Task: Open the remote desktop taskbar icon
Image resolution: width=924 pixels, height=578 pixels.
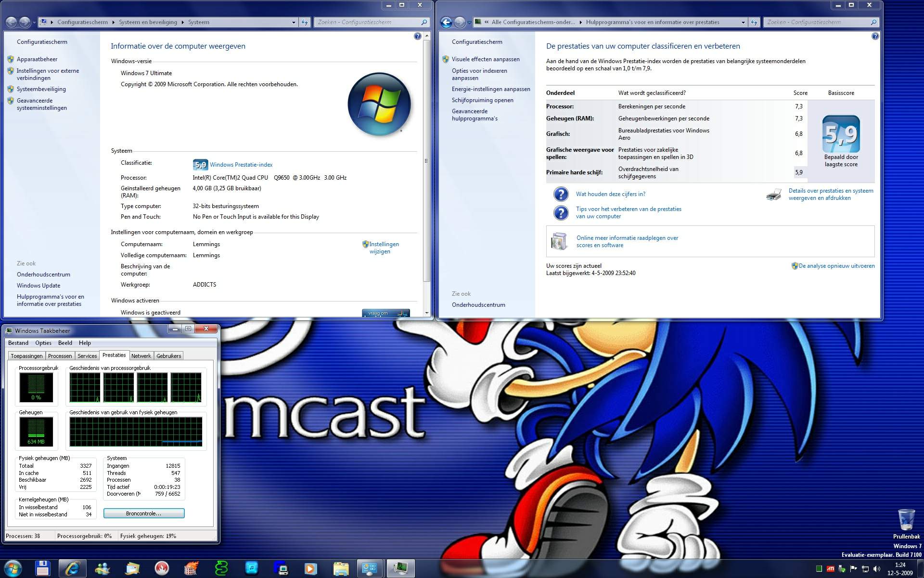Action: 281,568
